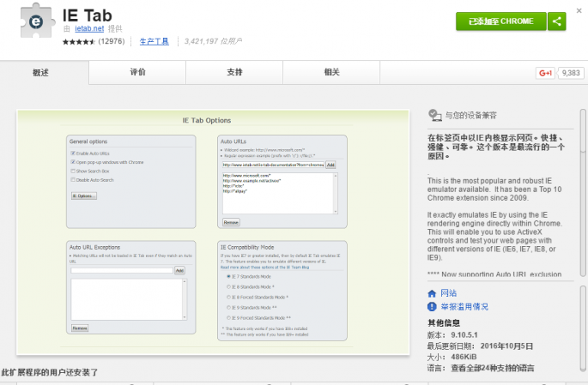Click the G+1 button
This screenshot has height=385, width=588.
click(x=544, y=73)
